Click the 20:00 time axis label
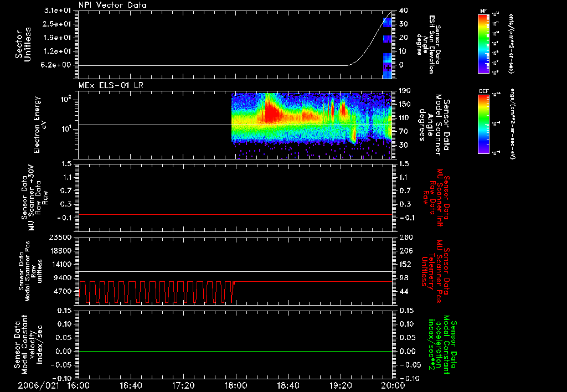 point(393,386)
